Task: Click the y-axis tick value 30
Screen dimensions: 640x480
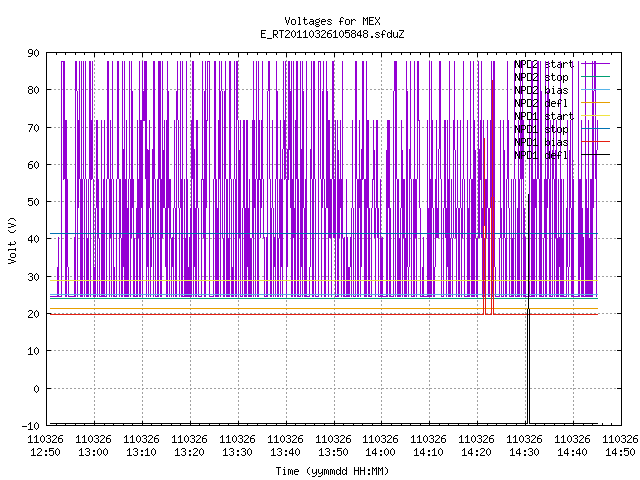Action: click(x=33, y=277)
